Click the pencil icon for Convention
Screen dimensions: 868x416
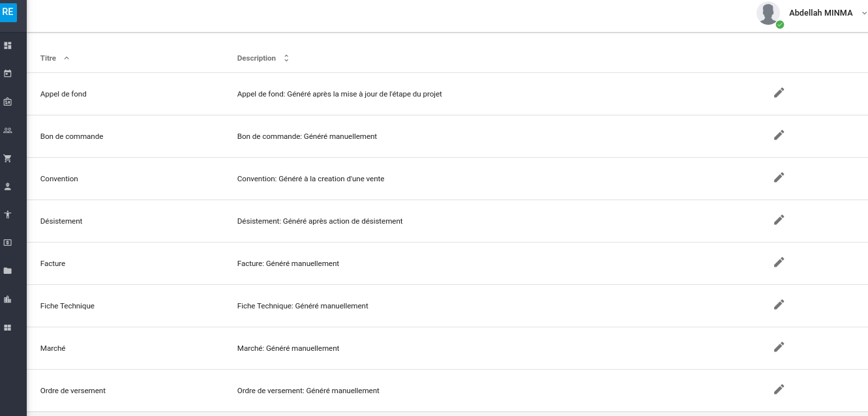click(x=779, y=177)
